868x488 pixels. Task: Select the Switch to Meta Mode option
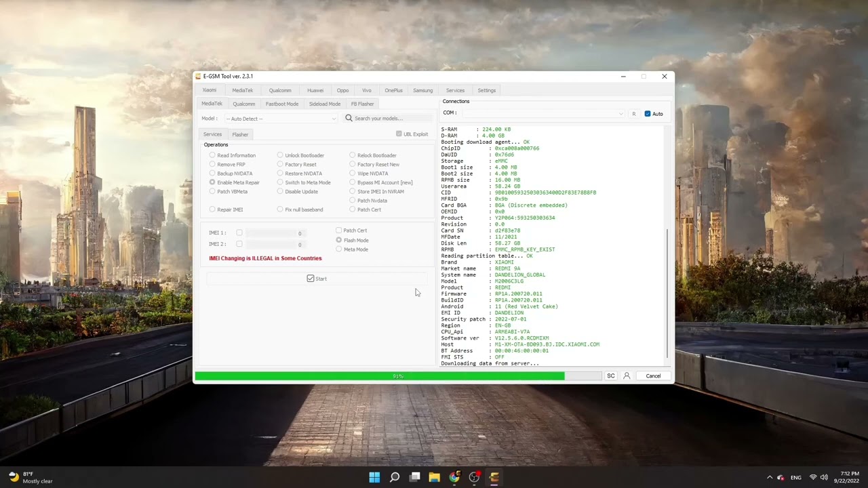point(280,182)
